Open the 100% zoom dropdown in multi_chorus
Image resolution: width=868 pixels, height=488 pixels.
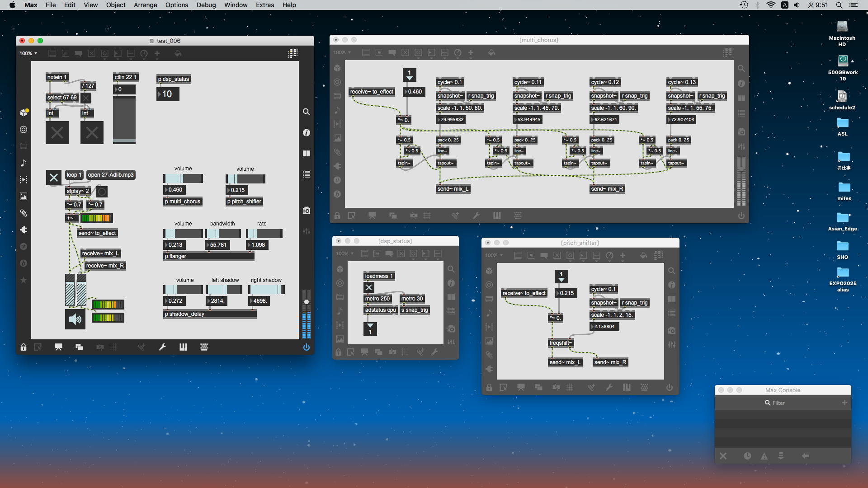(342, 53)
